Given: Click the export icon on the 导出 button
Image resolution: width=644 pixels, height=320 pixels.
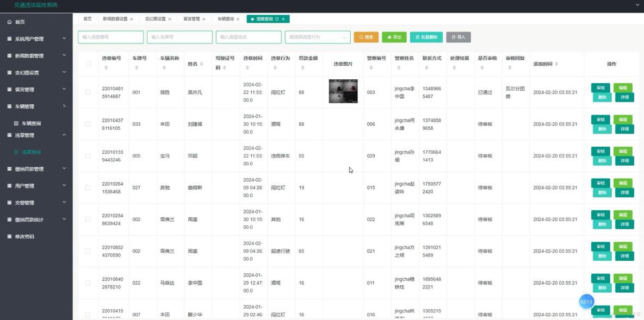Looking at the screenshot, I should (388, 37).
